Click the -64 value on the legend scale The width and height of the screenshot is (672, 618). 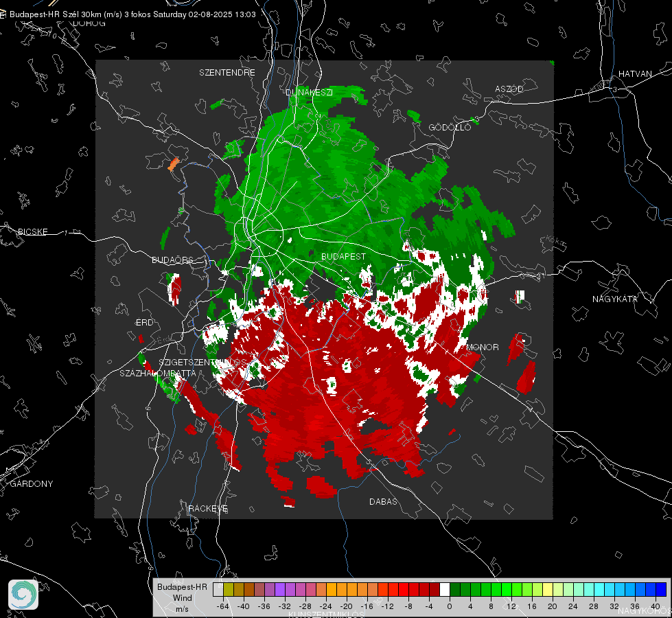(x=222, y=606)
